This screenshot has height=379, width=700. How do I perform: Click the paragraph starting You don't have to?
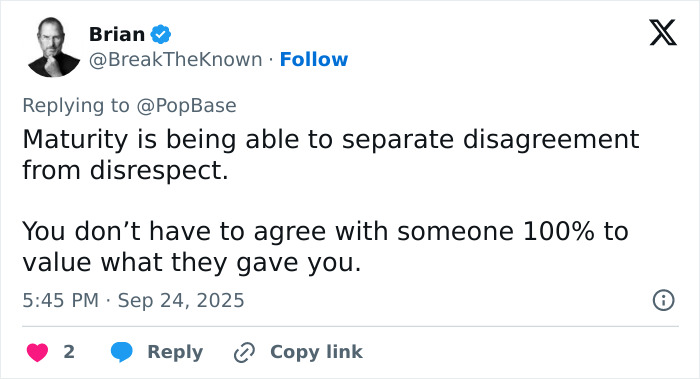click(325, 246)
